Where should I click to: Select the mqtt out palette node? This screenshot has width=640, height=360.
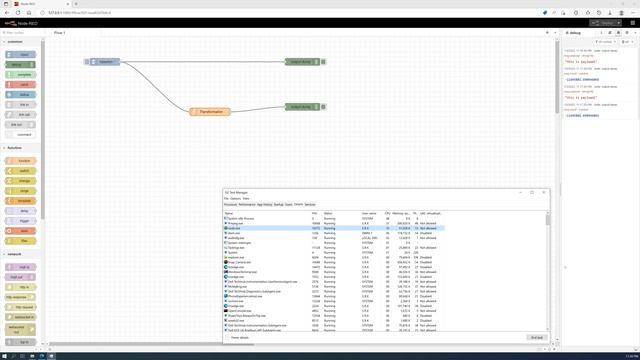coord(20,277)
